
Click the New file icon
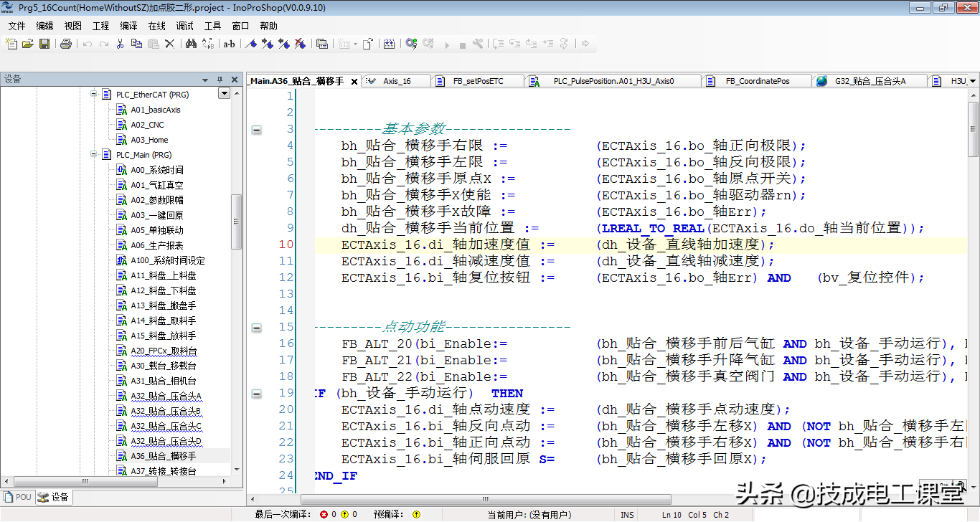point(11,44)
